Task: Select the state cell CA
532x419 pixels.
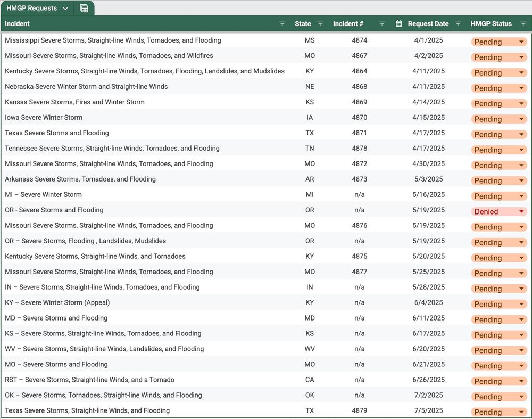Action: (x=310, y=380)
